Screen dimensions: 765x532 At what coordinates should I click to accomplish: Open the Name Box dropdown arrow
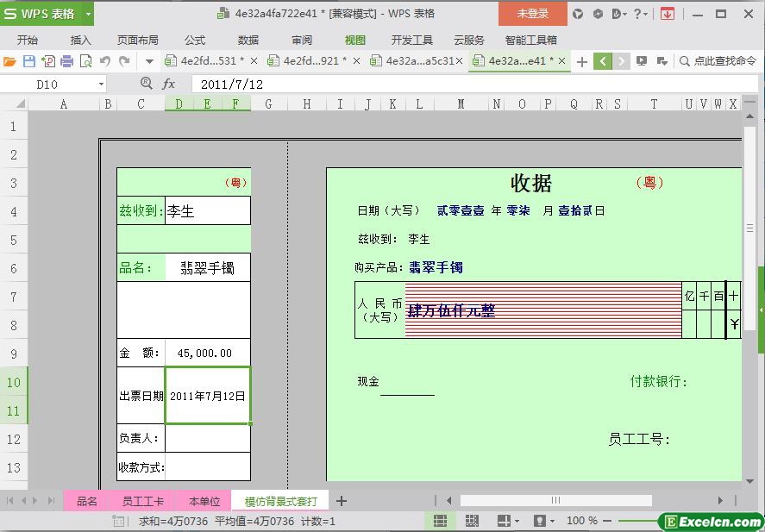[x=101, y=84]
